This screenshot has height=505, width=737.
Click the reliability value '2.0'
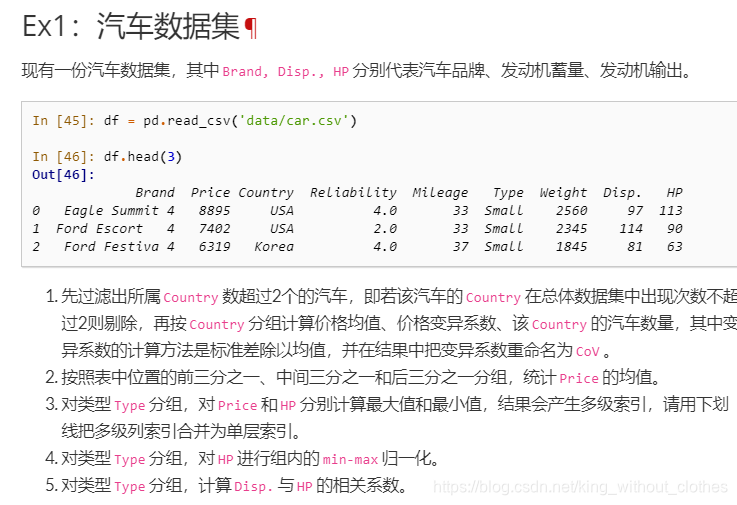click(x=385, y=229)
